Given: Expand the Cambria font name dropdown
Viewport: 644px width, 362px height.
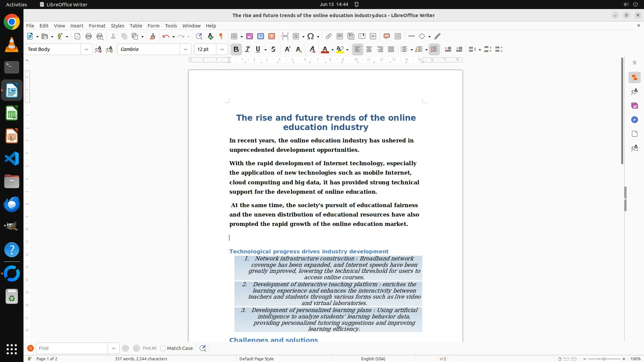Looking at the screenshot, I should click(185, 49).
